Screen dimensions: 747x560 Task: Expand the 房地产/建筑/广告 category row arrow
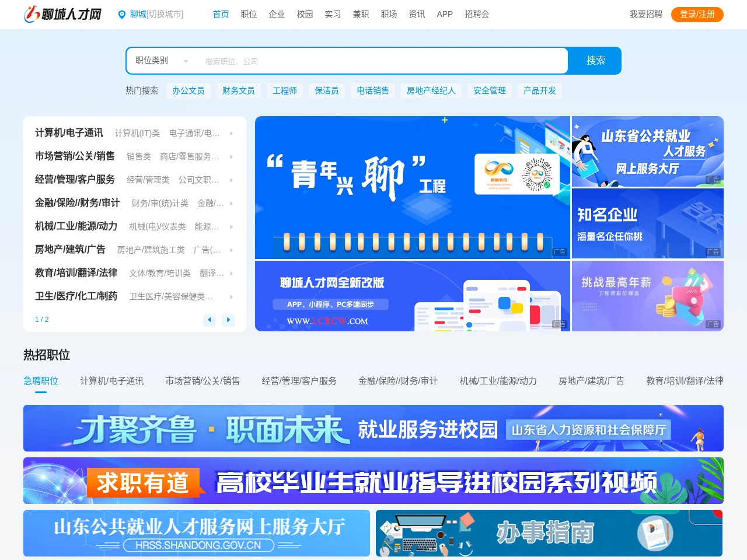pos(232,250)
